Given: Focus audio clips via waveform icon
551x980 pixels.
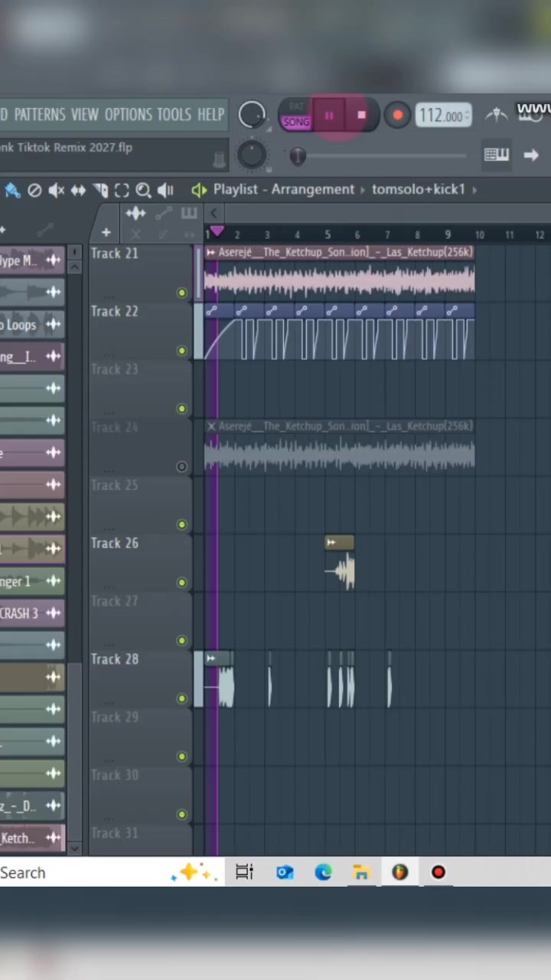Looking at the screenshot, I should tap(135, 214).
